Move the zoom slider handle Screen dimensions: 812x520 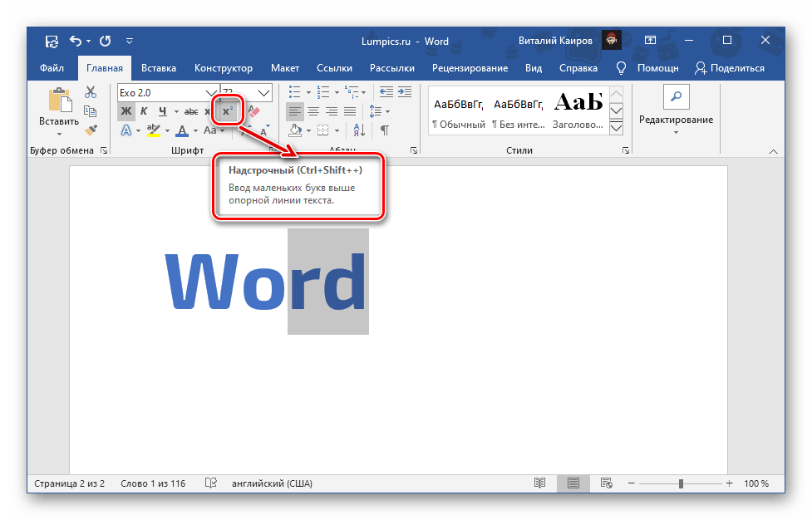(x=681, y=483)
